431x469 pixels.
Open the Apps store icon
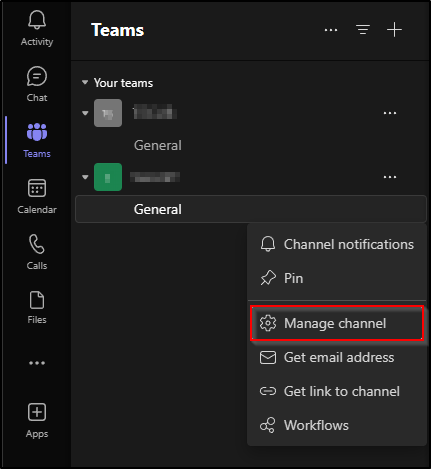(37, 420)
